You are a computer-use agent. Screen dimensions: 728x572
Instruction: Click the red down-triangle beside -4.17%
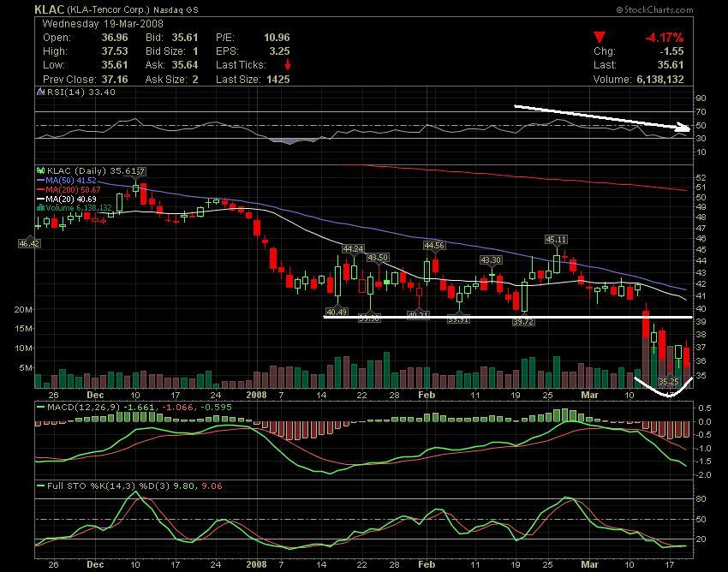tap(600, 38)
